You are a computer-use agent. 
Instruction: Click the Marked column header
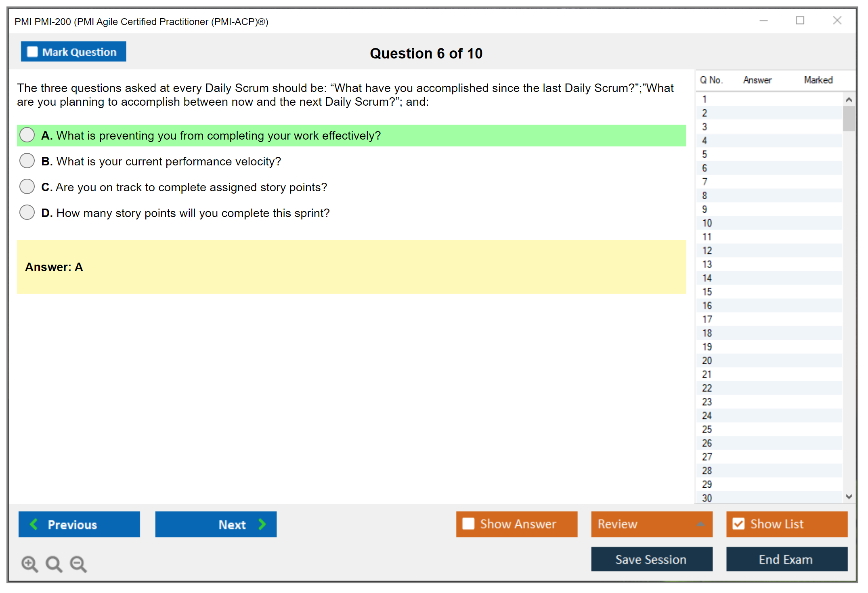[x=818, y=80]
